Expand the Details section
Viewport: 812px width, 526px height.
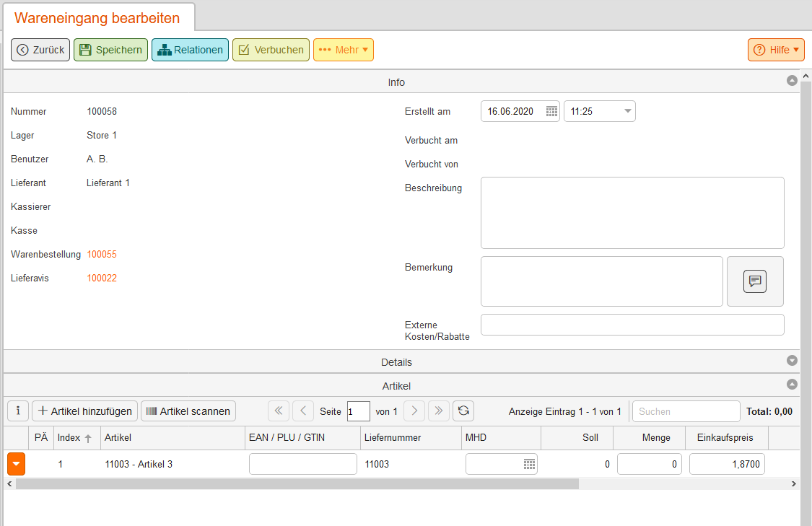[792, 361]
